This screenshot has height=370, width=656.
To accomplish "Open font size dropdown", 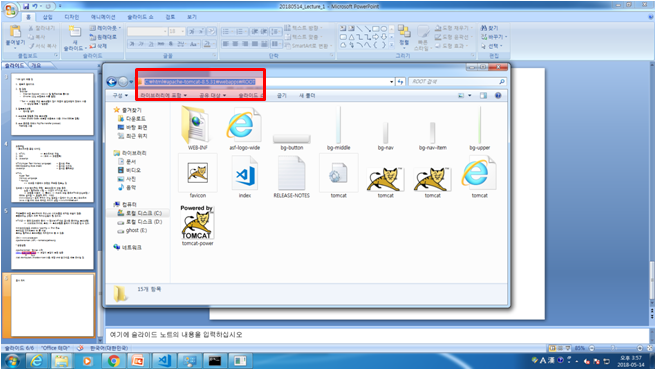I will (x=183, y=31).
